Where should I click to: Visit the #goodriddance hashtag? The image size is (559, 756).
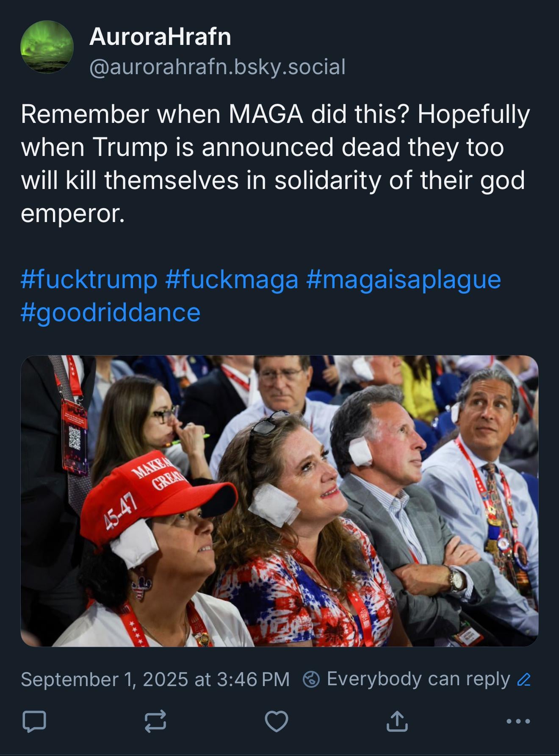[111, 313]
